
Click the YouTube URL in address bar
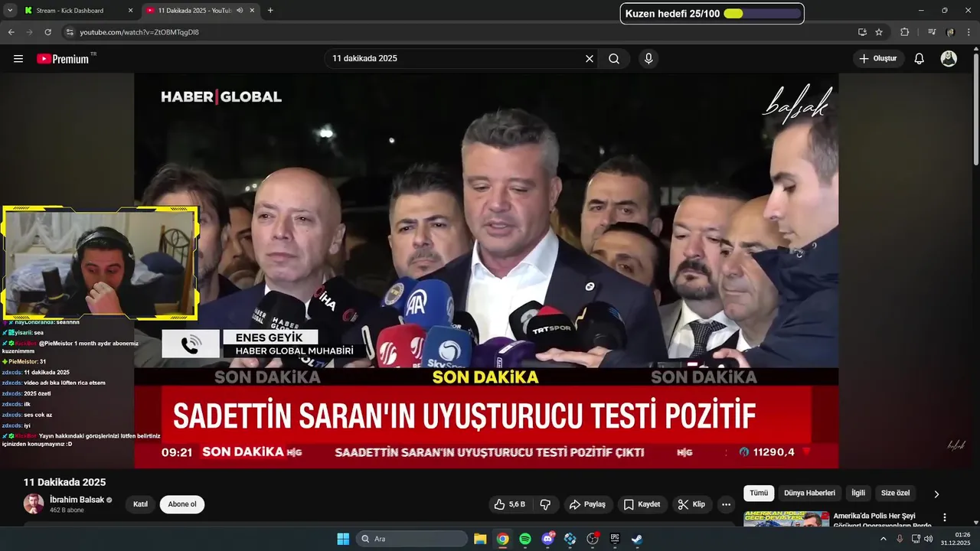click(x=139, y=32)
